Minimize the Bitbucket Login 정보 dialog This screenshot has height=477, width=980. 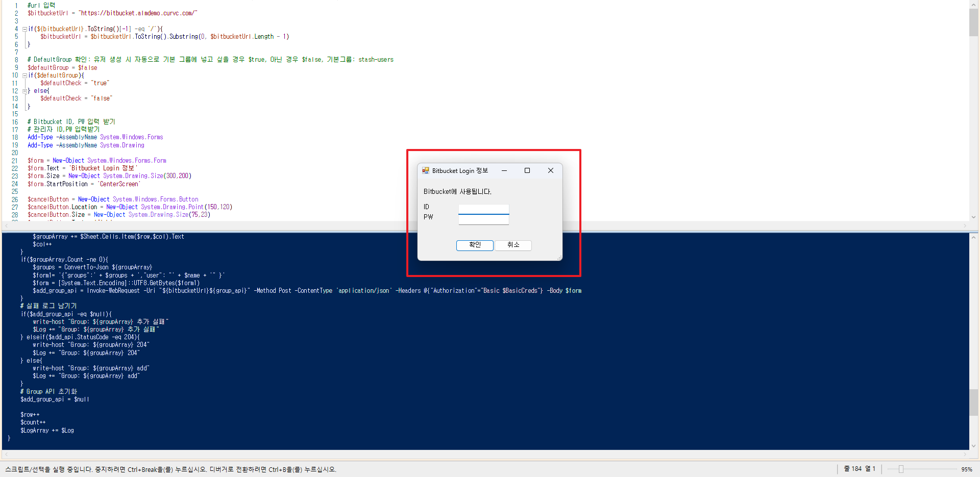pyautogui.click(x=504, y=170)
